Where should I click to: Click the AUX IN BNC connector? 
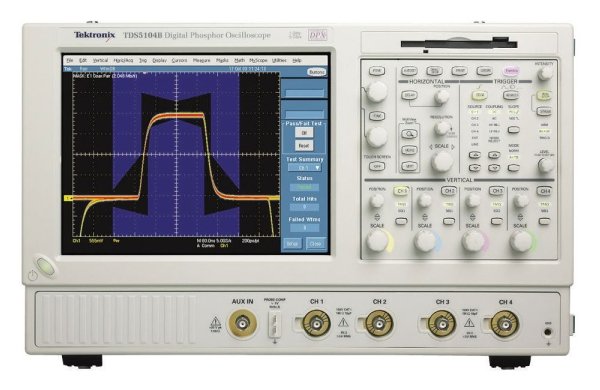click(x=242, y=324)
